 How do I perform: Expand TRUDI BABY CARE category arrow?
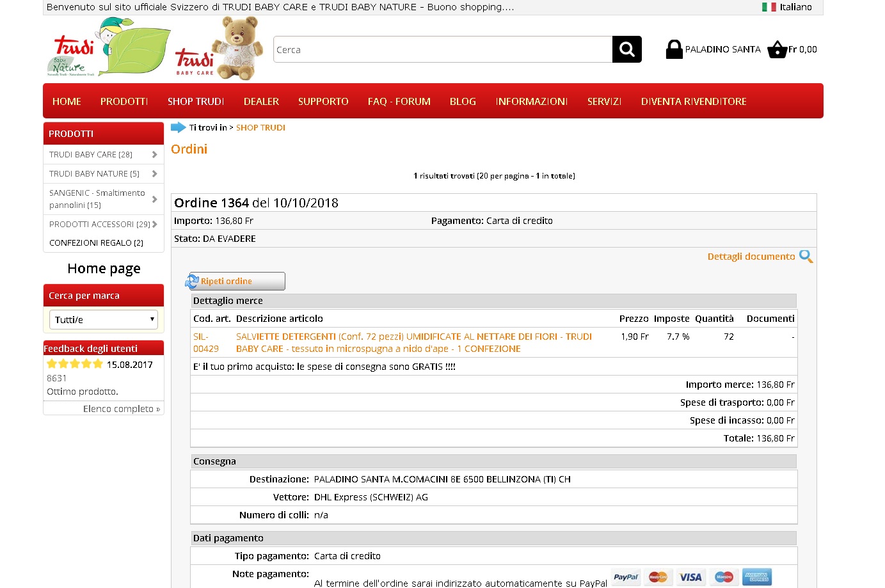(154, 154)
